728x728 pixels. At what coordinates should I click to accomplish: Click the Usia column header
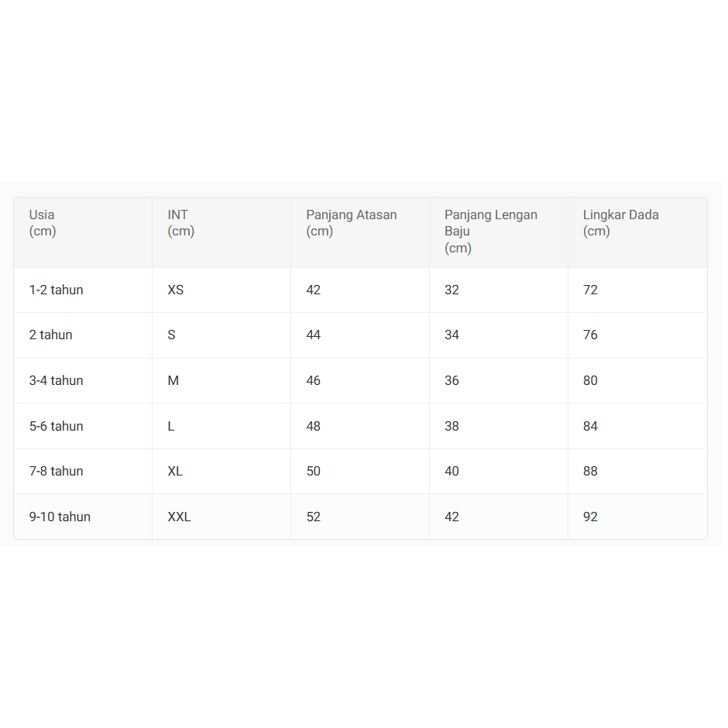[42, 223]
